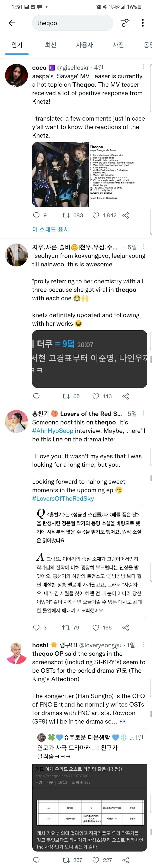
Task: Open the #AhnHyoSeop hashtag
Action: (x=52, y=431)
